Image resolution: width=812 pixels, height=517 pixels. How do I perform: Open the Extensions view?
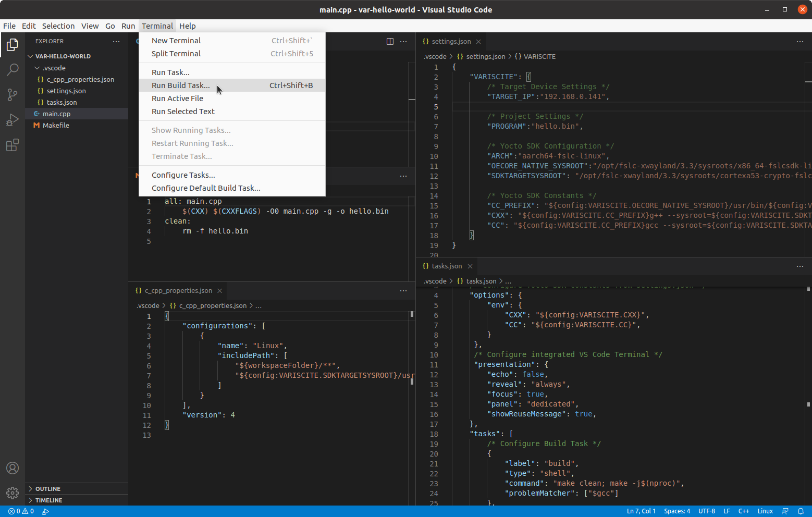tap(13, 145)
